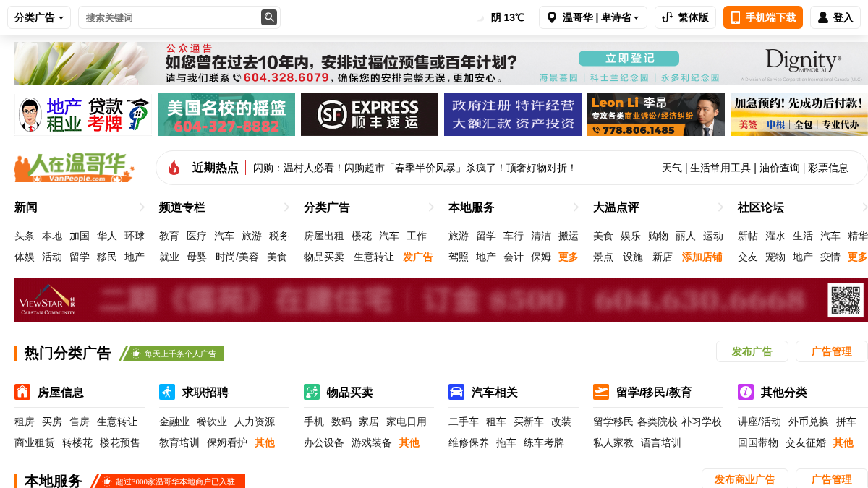The image size is (868, 488).
Task: Click the flame 近期热点 icon
Action: pos(174,168)
